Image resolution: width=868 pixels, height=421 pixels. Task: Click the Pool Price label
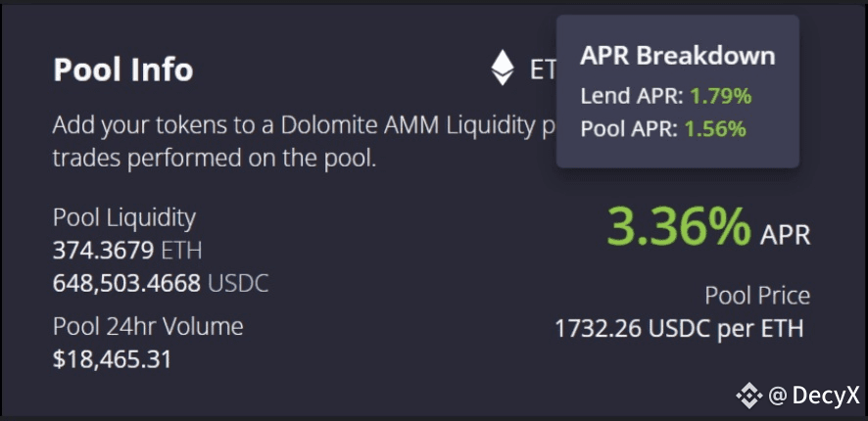pos(757,296)
